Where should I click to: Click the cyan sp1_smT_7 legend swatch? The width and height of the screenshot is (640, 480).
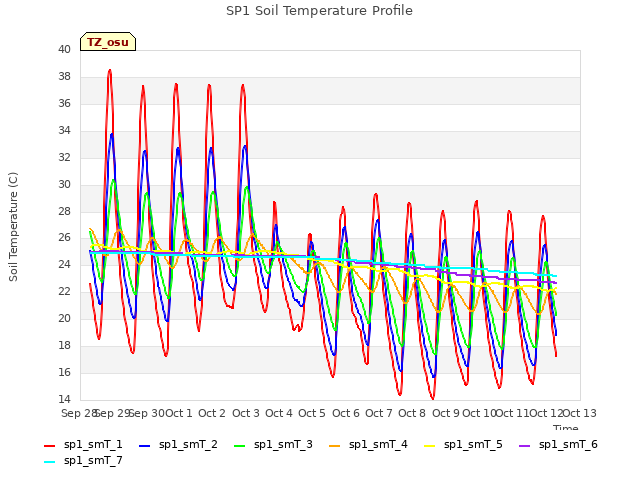tap(49, 462)
